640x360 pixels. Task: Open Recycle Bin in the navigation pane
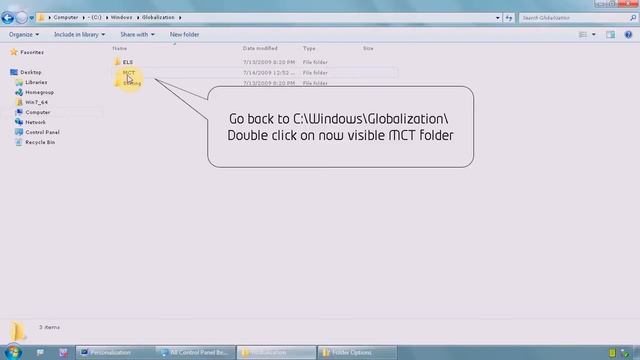click(40, 142)
